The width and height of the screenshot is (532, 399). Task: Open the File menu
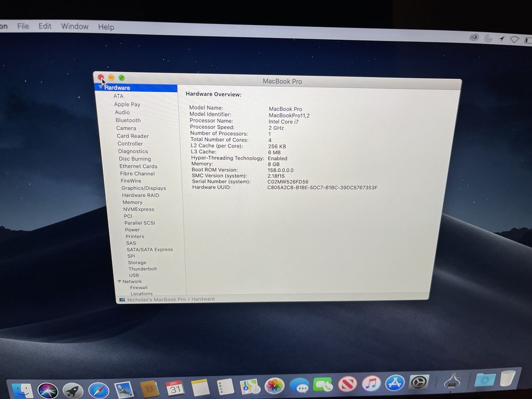pyautogui.click(x=23, y=26)
